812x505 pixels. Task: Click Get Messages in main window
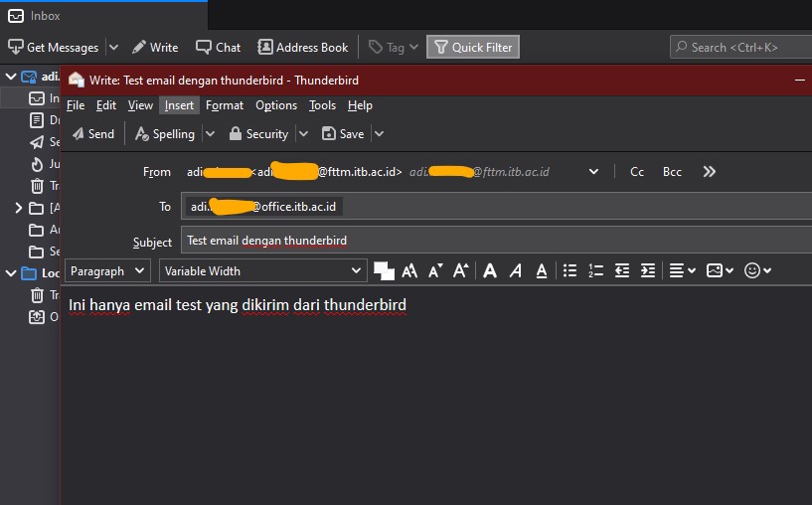click(53, 47)
